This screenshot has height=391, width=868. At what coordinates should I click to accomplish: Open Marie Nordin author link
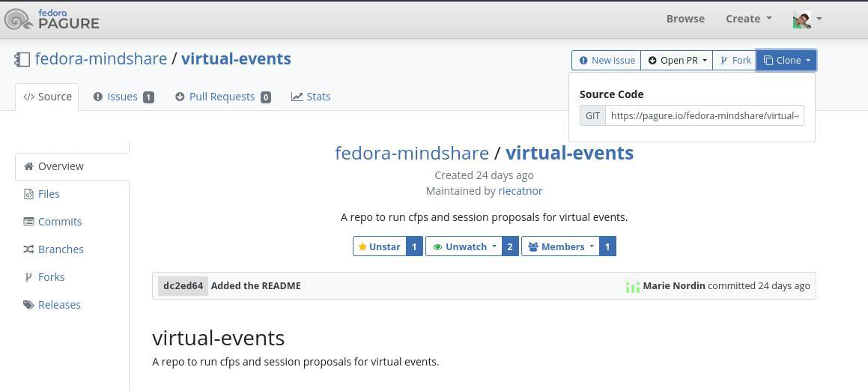point(674,286)
